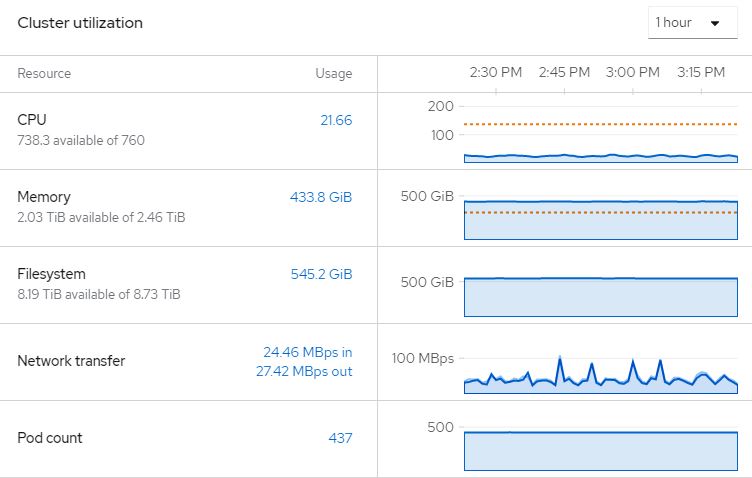
Task: Click the 27.42 MBps out link
Action: 304,371
